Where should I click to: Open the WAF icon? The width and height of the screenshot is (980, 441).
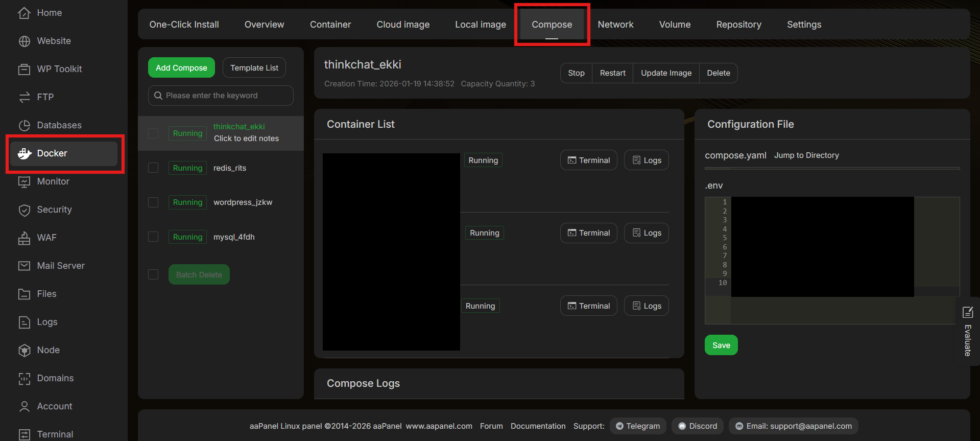pyautogui.click(x=24, y=238)
